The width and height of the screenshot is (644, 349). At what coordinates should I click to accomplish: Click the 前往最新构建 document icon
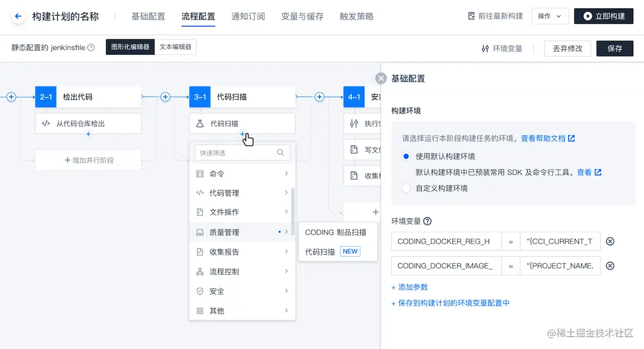[x=471, y=16]
